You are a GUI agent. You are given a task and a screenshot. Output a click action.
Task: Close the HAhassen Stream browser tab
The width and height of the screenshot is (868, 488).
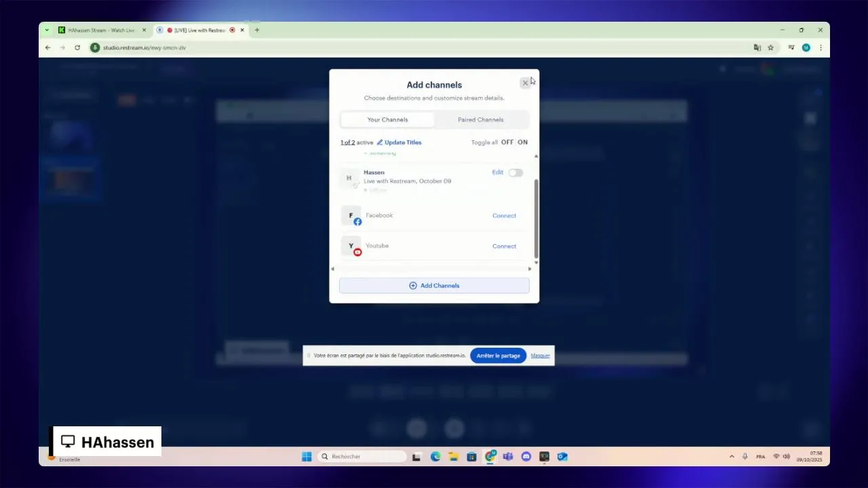(x=144, y=30)
